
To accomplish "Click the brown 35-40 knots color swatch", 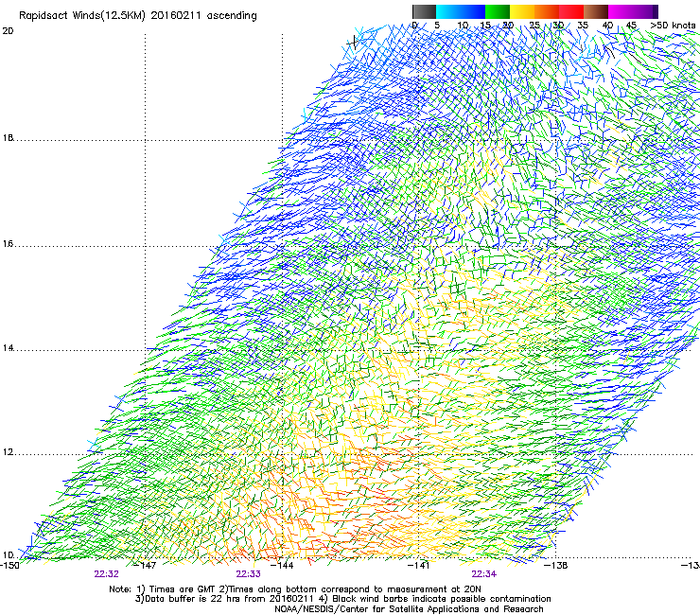I will pos(596,11).
